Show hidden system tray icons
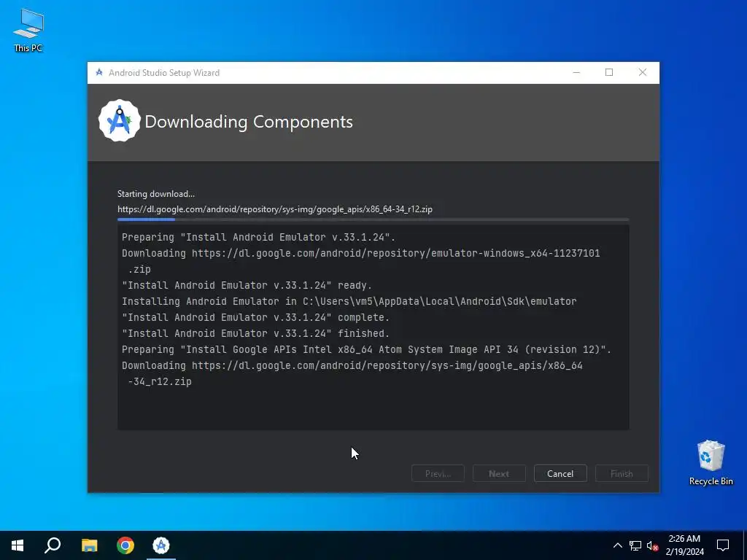 click(x=617, y=545)
